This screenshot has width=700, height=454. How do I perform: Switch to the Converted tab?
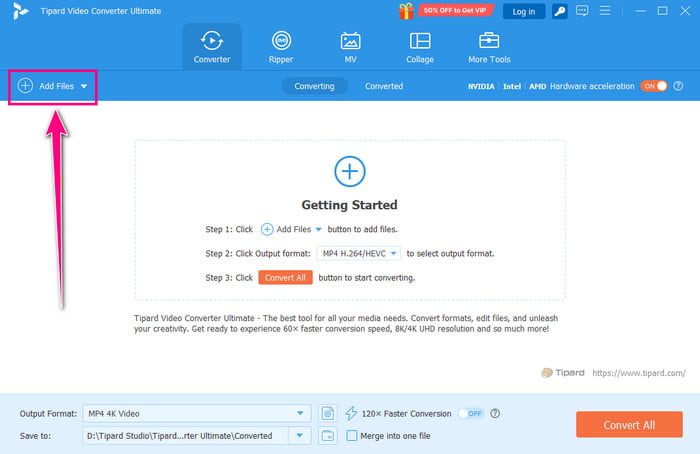pyautogui.click(x=384, y=86)
